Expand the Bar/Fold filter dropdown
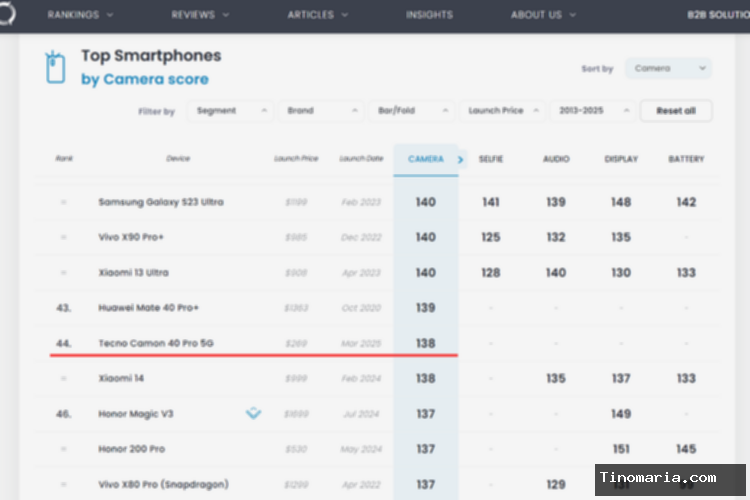750x500 pixels. tap(412, 111)
